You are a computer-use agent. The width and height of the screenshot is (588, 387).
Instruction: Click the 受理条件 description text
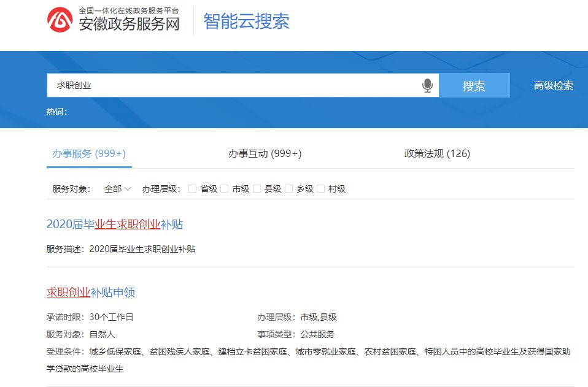(x=308, y=360)
